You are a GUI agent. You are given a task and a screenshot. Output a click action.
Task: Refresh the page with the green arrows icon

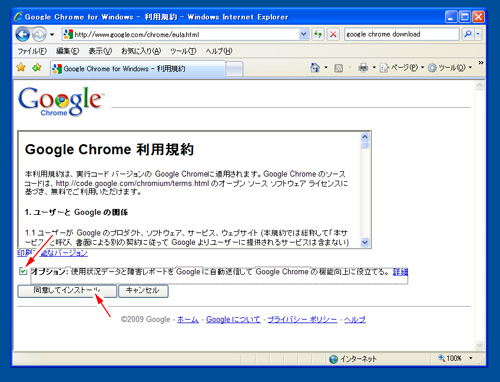coord(318,34)
